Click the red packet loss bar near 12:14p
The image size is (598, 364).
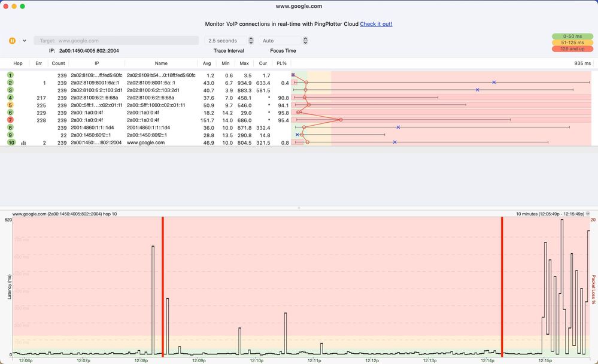pos(502,287)
